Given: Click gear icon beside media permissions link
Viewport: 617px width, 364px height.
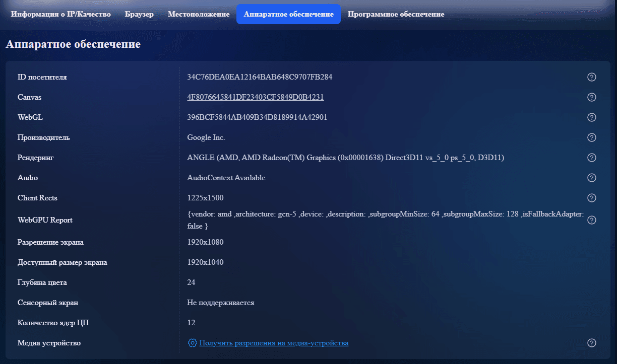Looking at the screenshot, I should point(192,343).
